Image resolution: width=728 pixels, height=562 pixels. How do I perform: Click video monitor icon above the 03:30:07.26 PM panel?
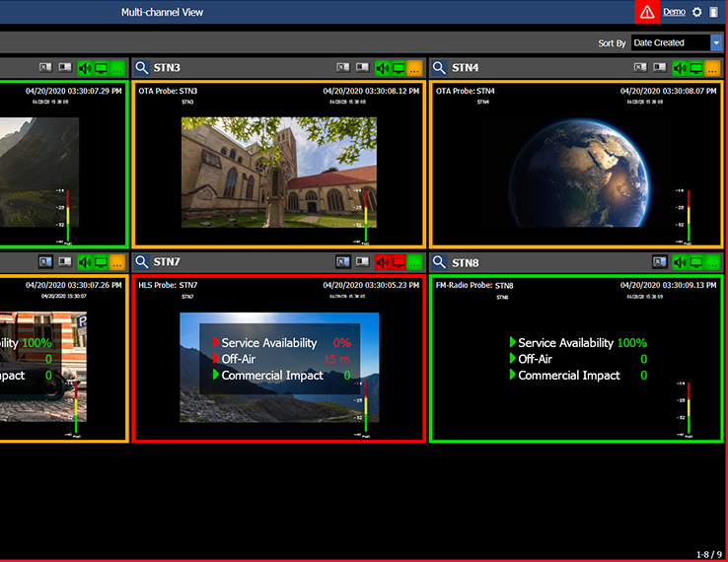click(101, 262)
